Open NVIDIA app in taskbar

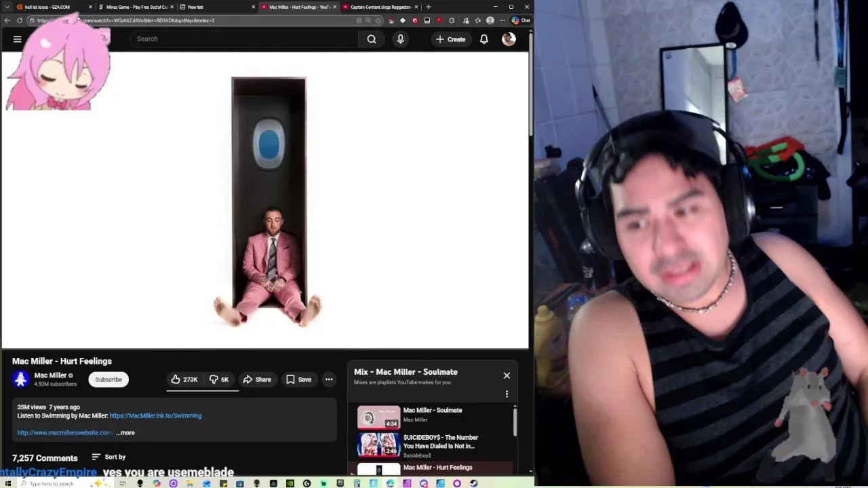pyautogui.click(x=290, y=483)
